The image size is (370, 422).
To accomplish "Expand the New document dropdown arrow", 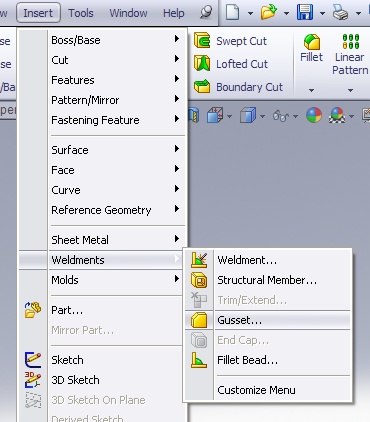I will [250, 14].
